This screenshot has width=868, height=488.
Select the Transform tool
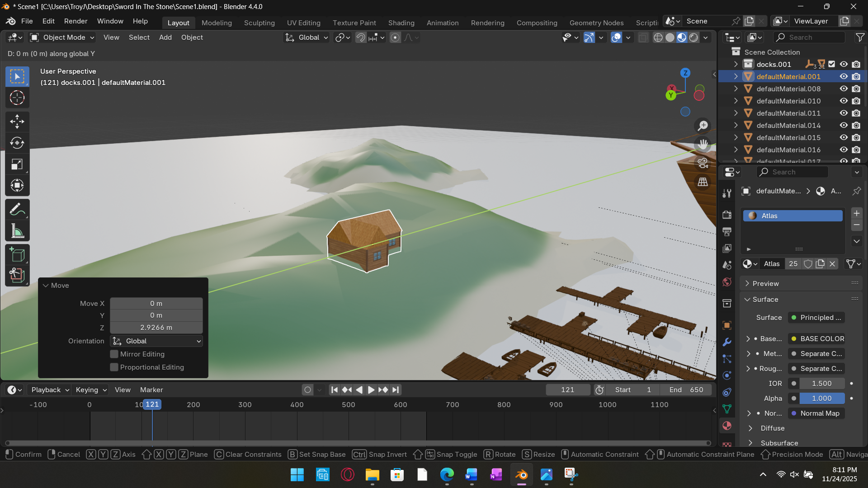pos(17,186)
